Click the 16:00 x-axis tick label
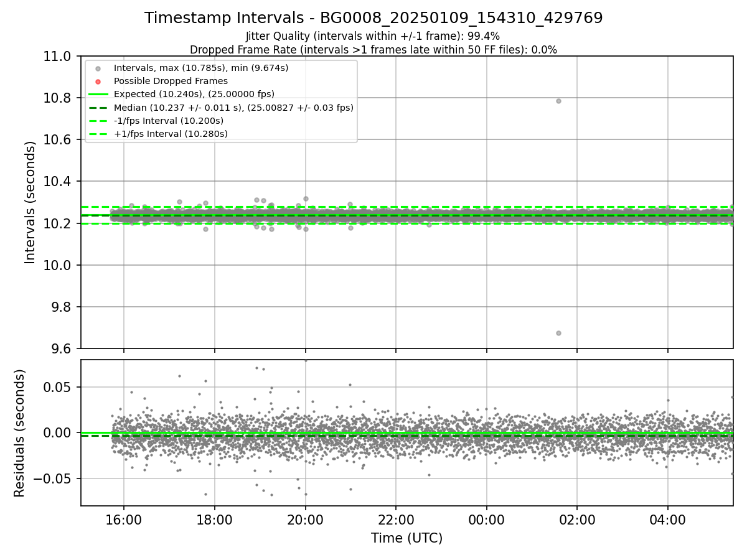 [123, 518]
